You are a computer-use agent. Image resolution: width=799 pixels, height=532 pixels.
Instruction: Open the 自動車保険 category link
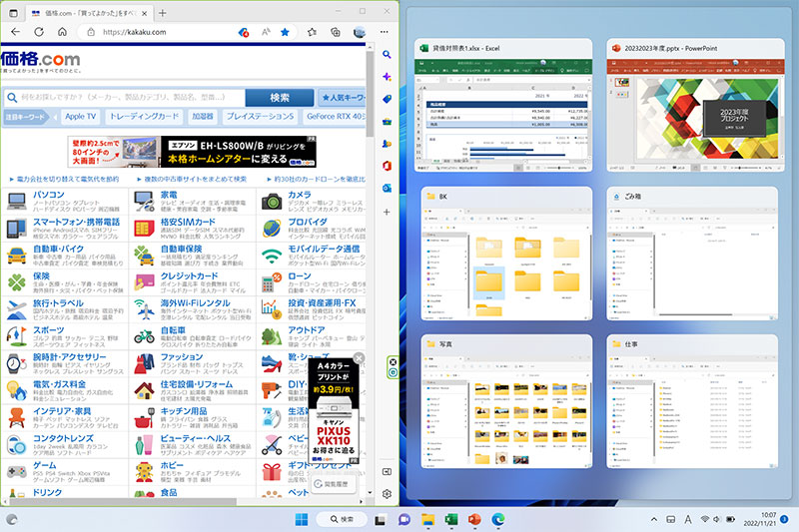(182, 249)
